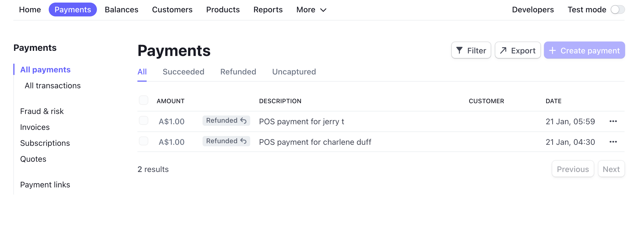The width and height of the screenshot is (644, 230).
Task: Select checkbox for charlene duff payment row
Action: coord(144,141)
